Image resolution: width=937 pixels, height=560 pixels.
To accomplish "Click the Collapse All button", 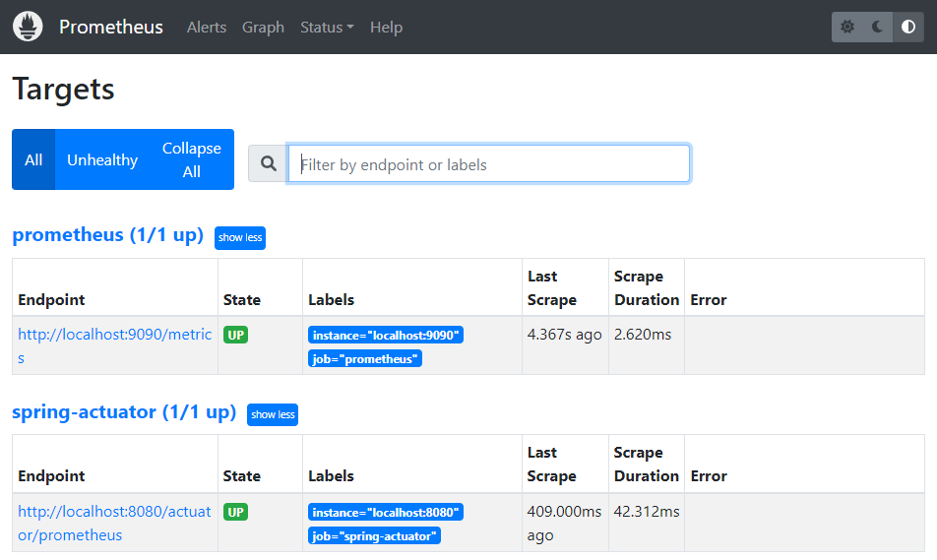I will [x=192, y=159].
